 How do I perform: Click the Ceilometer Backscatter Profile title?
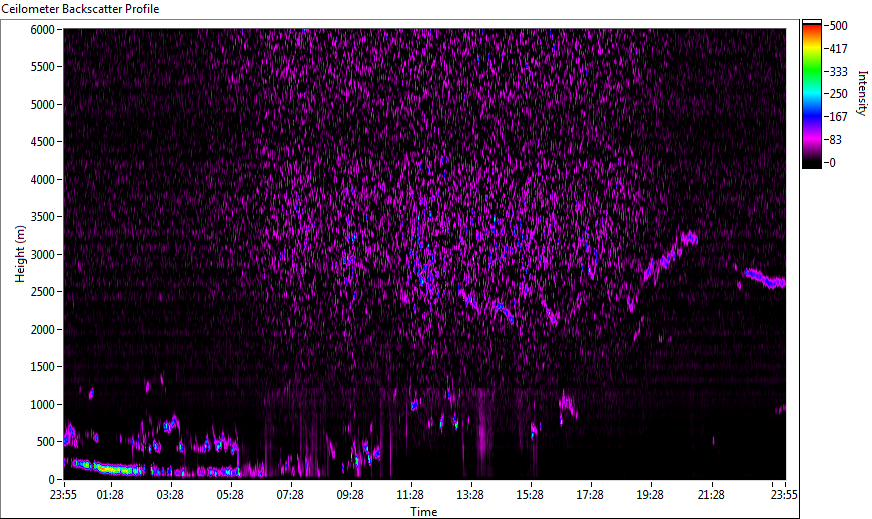coord(81,9)
